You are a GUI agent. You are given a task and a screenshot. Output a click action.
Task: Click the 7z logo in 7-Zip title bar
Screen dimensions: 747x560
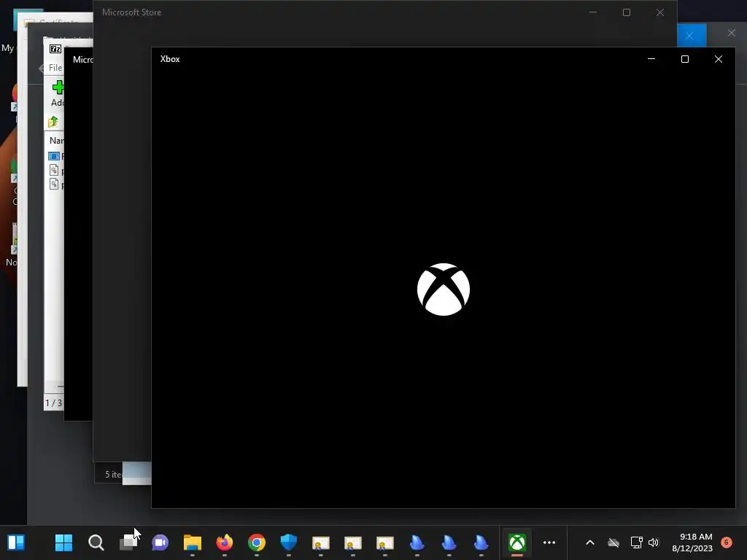coord(55,49)
